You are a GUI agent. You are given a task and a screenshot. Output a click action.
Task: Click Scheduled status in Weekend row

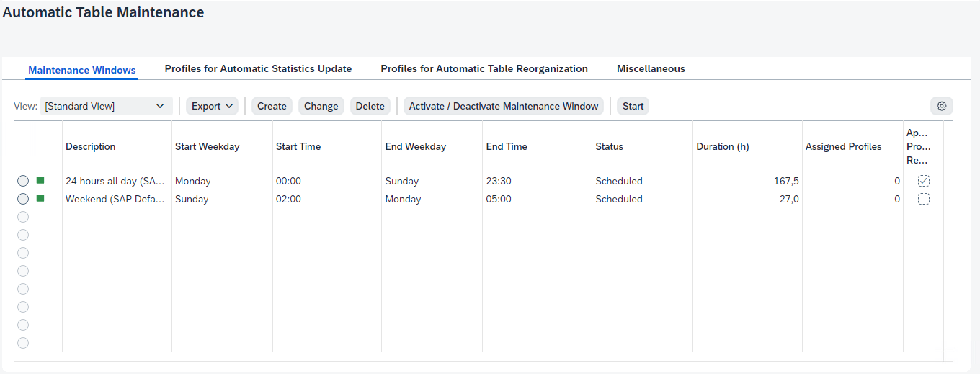(643, 199)
